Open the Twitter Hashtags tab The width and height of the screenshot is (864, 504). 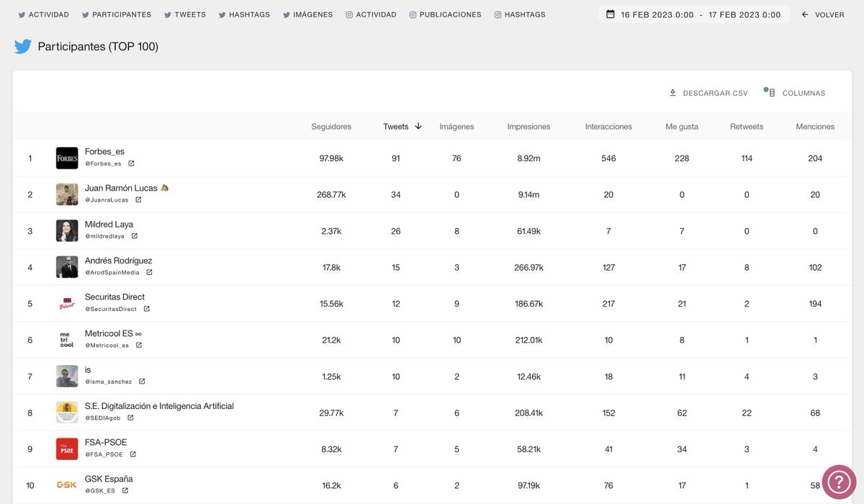(x=244, y=14)
